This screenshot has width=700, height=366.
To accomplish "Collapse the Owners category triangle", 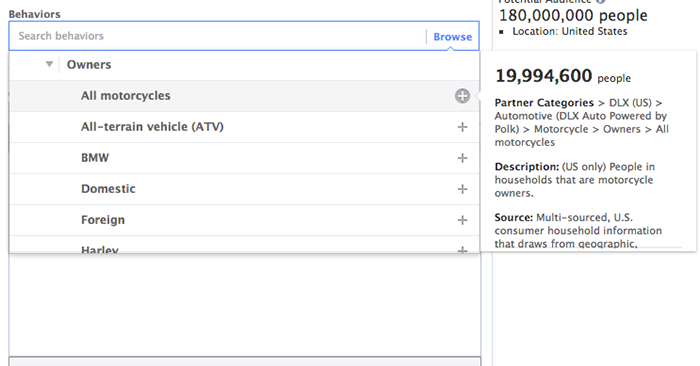I will click(x=49, y=64).
